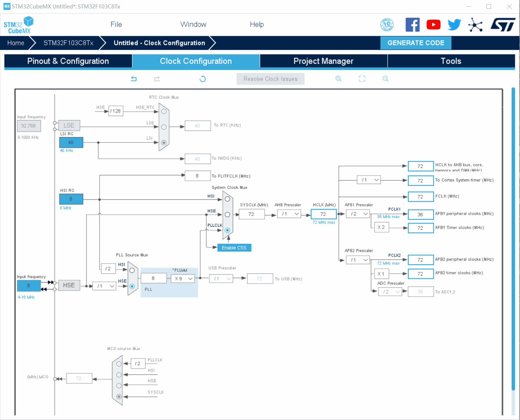The image size is (520, 420).
Task: Open the File menu
Action: coord(116,24)
